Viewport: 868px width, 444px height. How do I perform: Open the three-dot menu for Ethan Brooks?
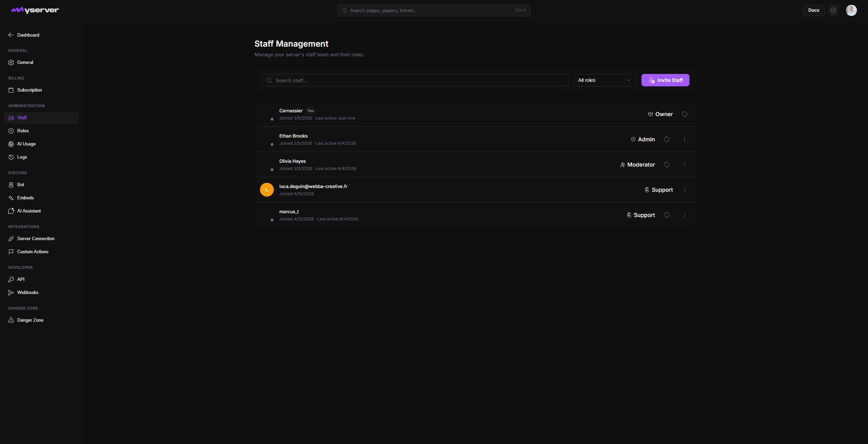pyautogui.click(x=684, y=139)
